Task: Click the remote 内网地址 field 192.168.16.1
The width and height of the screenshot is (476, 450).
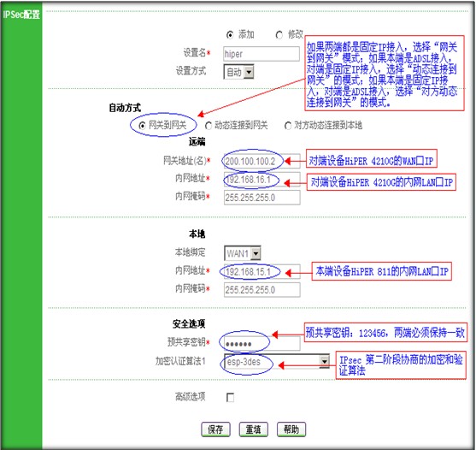Action: (262, 180)
